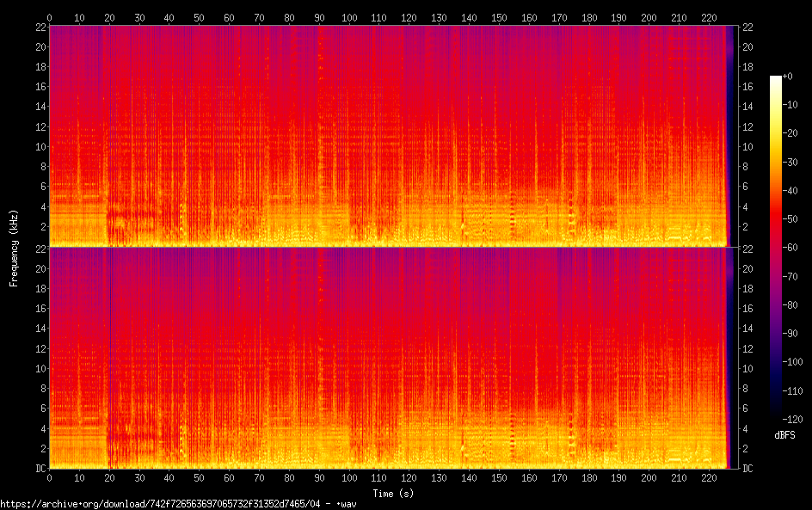Click the DC label on the bottom-left frequency axis

coord(39,468)
